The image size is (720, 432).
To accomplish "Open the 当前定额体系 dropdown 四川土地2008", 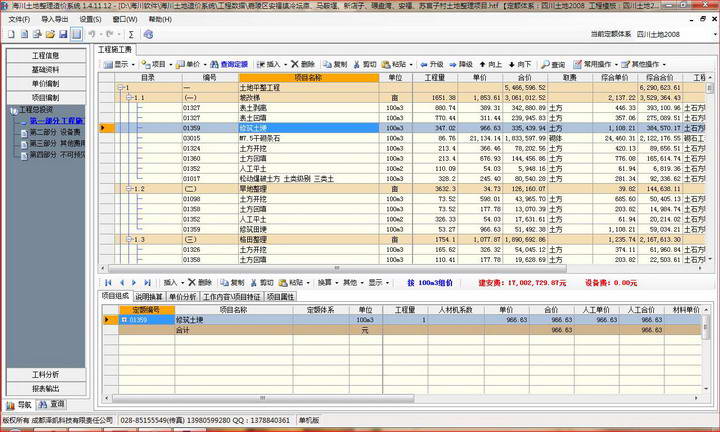I will coord(676,34).
